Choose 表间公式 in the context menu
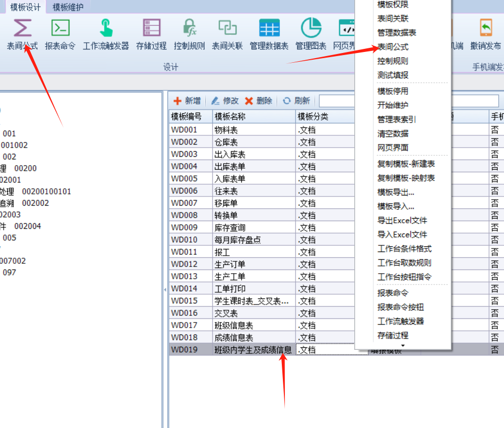 (393, 47)
